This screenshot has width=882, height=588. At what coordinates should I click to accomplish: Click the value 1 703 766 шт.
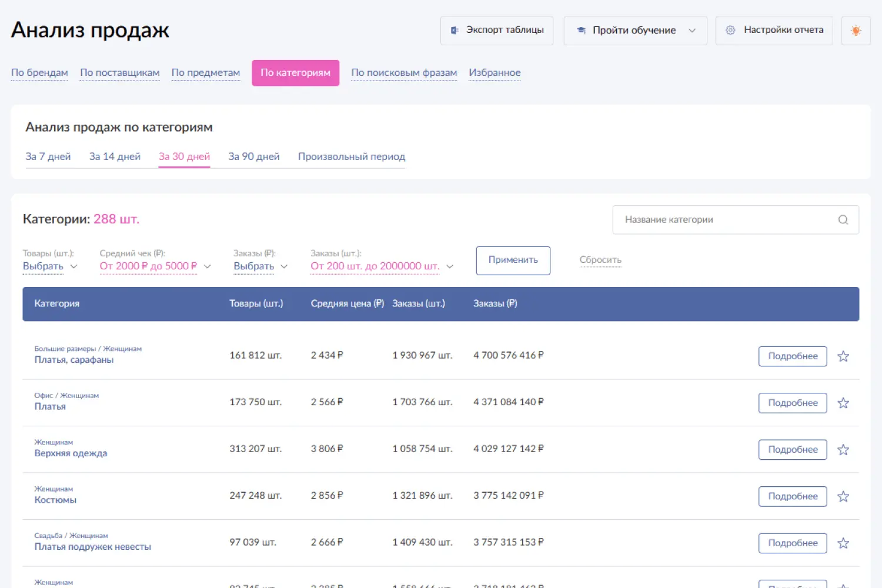[x=422, y=402]
